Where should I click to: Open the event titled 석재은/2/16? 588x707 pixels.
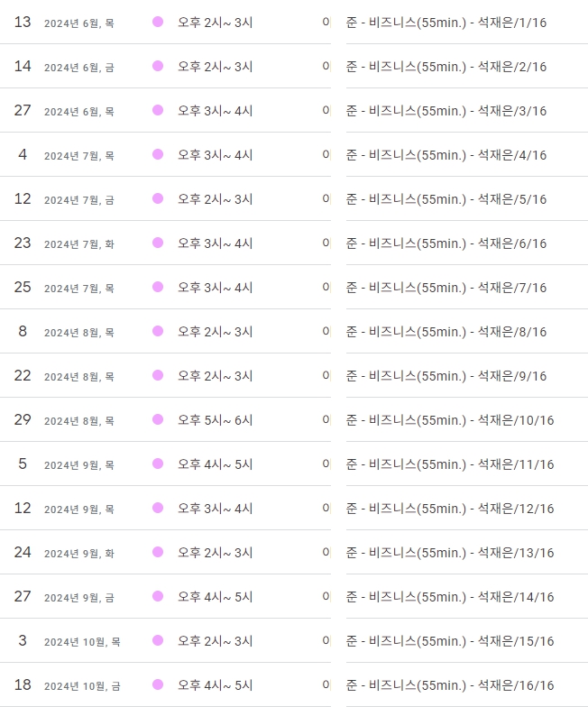pyautogui.click(x=446, y=67)
